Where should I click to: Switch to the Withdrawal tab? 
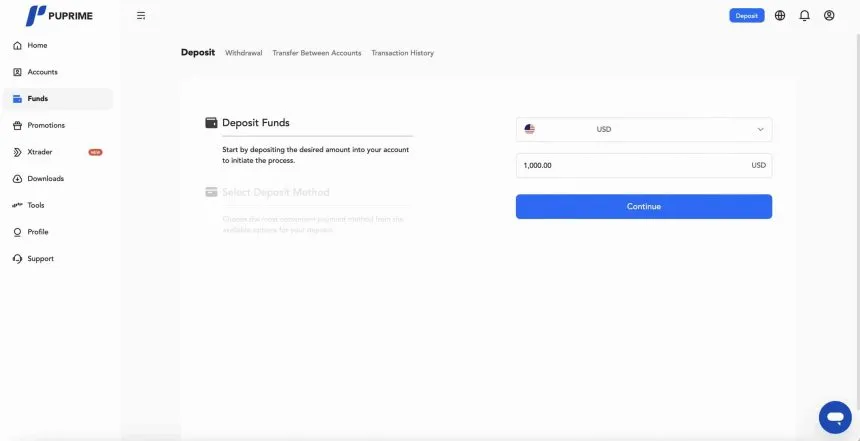click(x=244, y=53)
